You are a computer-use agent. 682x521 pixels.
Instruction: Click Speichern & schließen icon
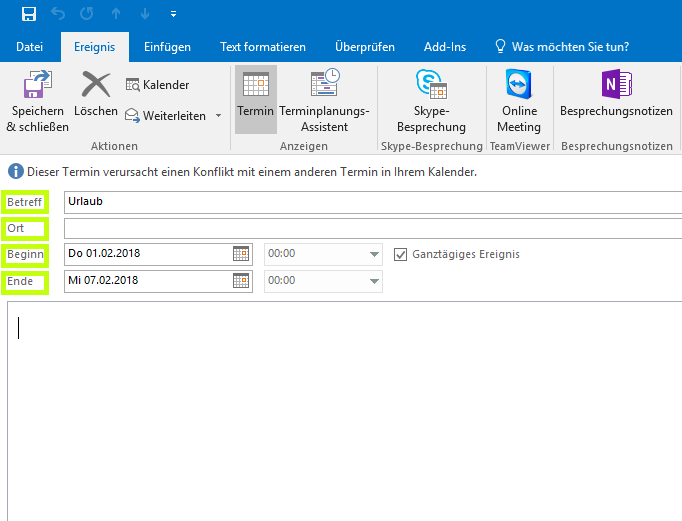coord(38,100)
